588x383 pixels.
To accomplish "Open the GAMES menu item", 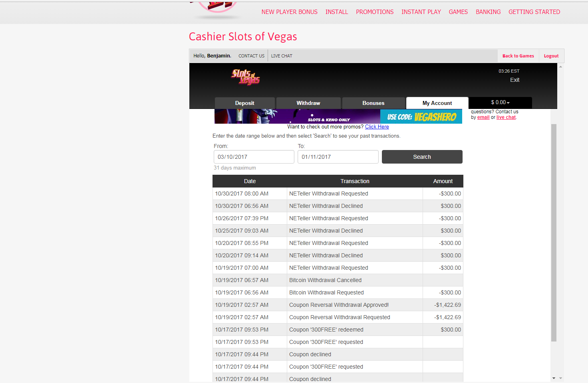I will (x=458, y=12).
